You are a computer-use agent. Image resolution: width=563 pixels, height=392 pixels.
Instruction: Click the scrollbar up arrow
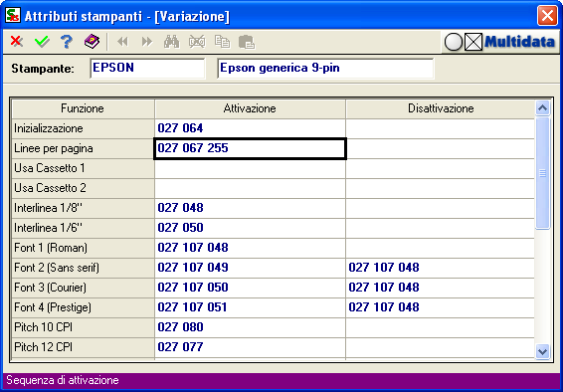542,107
